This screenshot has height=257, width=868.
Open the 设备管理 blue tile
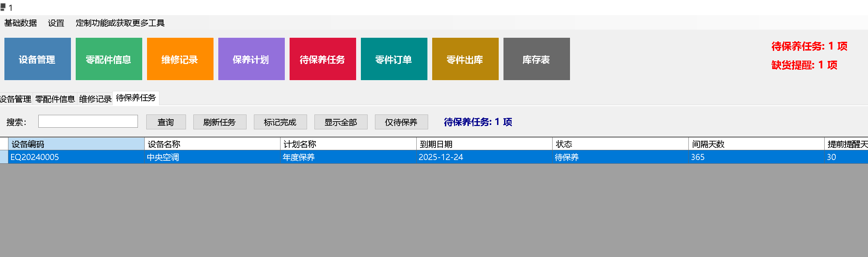[x=37, y=59]
